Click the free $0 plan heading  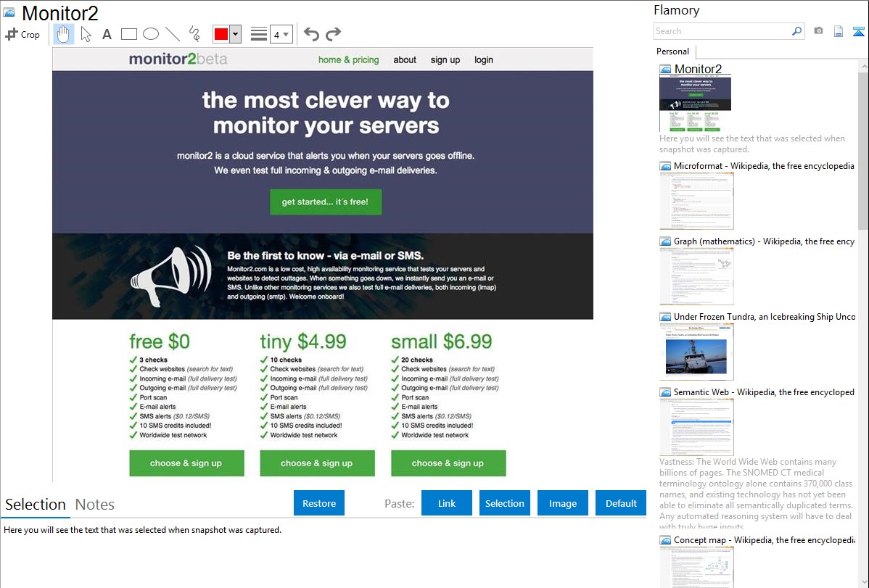pos(160,341)
